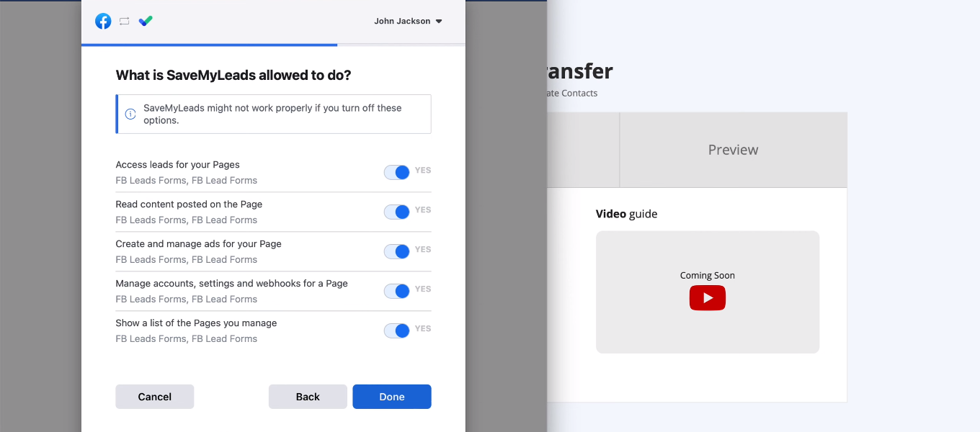Click the Access leads for your Pages label
Screen dimensions: 980x432
(177, 165)
